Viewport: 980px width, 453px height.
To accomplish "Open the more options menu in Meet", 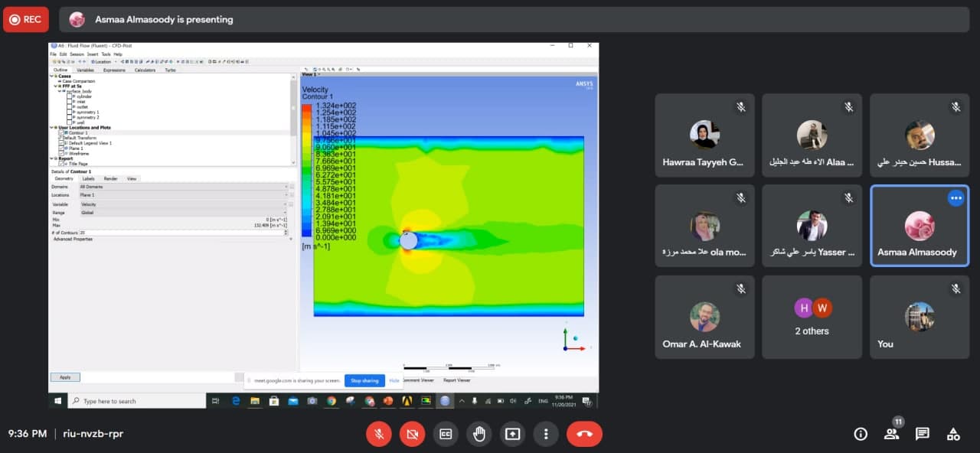I will pos(546,434).
